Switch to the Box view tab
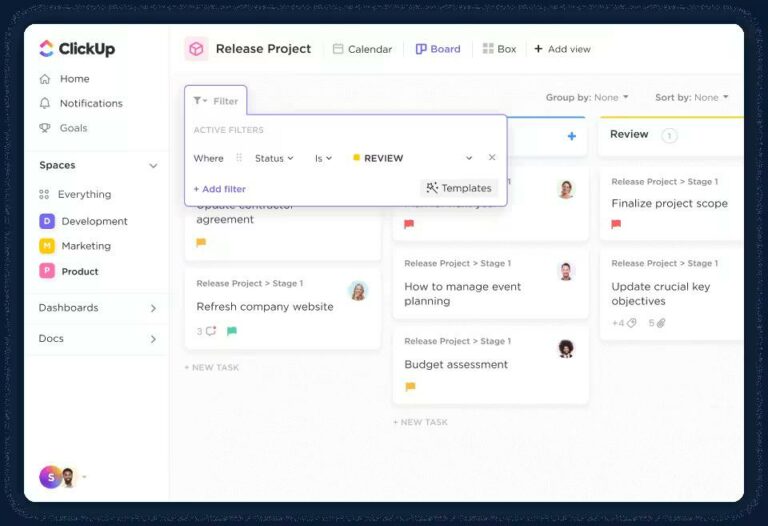This screenshot has width=768, height=526. click(499, 49)
